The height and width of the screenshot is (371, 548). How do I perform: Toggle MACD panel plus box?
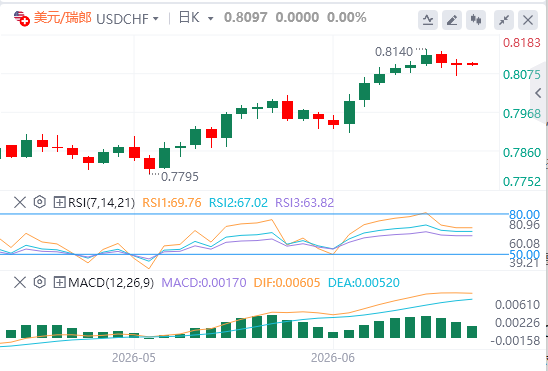point(60,282)
